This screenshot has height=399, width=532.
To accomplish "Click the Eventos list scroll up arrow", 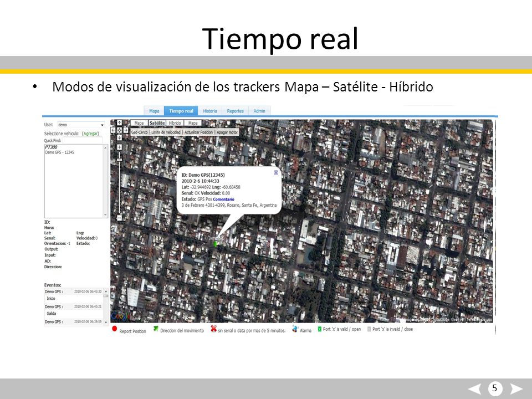I will [x=106, y=291].
